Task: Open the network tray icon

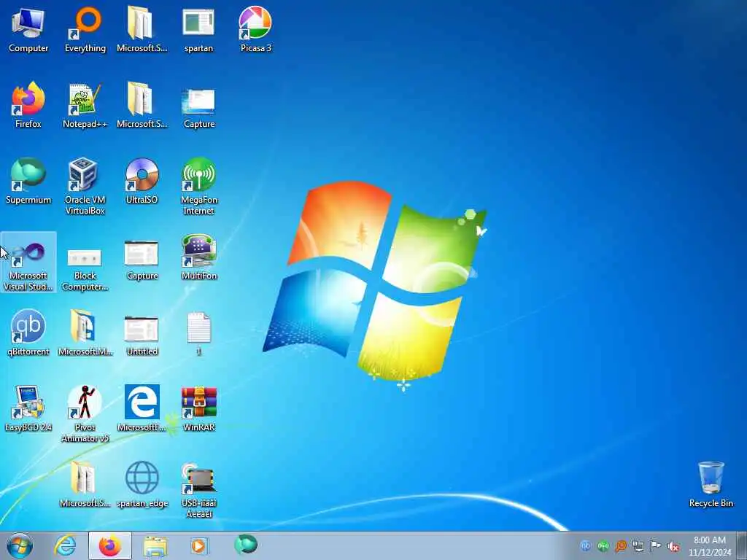Action: click(638, 546)
